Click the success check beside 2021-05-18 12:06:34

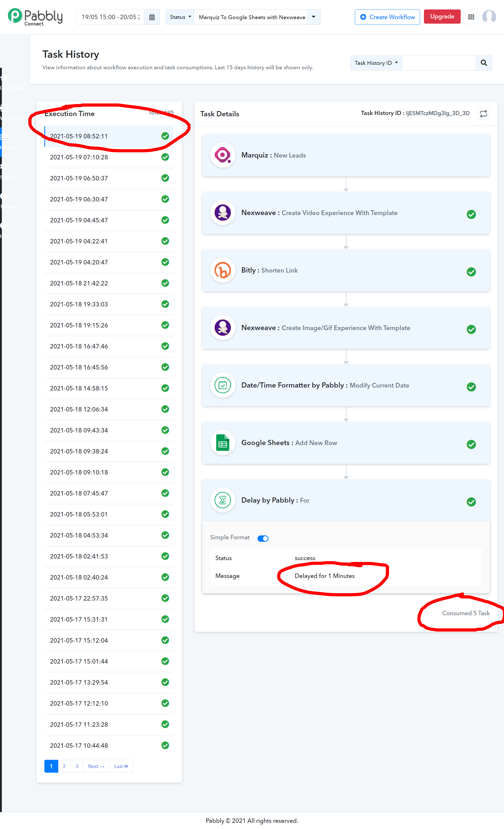(165, 409)
